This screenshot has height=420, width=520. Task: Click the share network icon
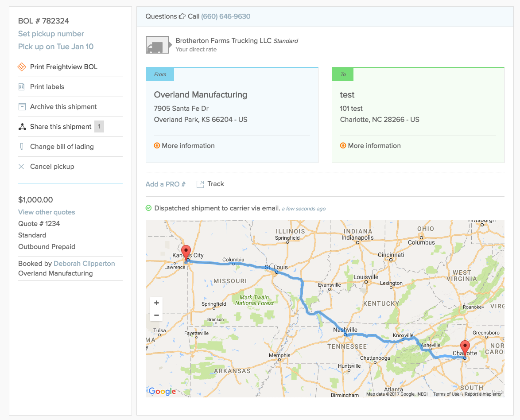coord(22,127)
